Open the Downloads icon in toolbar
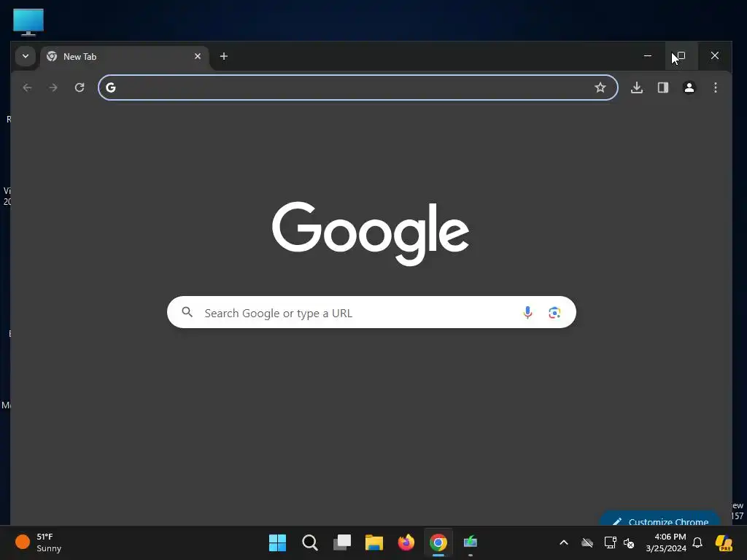The width and height of the screenshot is (747, 560). tap(636, 87)
